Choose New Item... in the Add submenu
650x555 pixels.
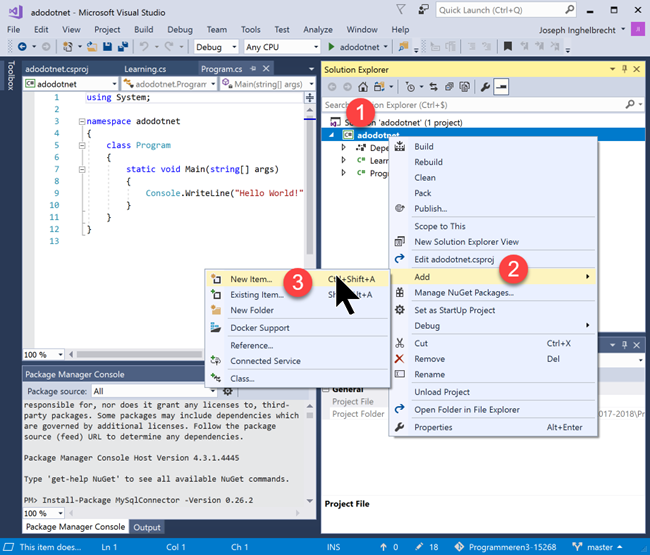tap(297, 279)
